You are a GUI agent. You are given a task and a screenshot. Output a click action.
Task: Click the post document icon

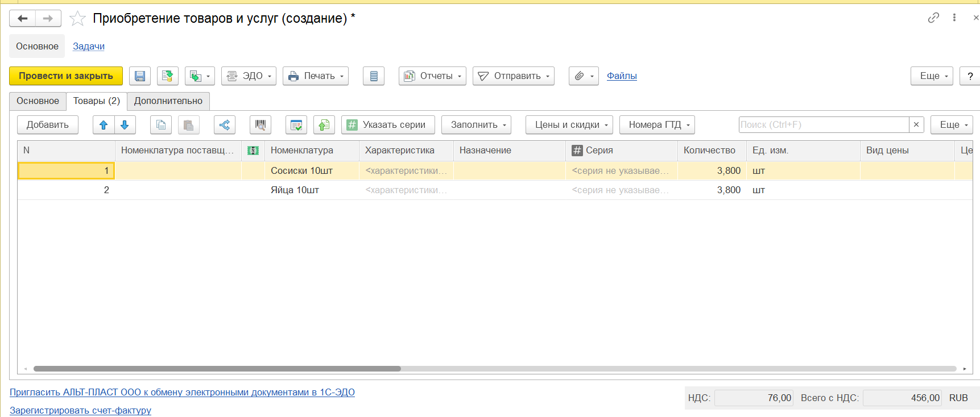[167, 76]
